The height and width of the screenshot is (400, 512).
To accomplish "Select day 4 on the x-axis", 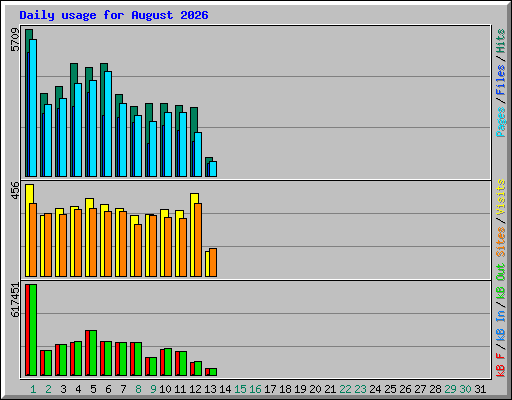I will click(78, 389).
